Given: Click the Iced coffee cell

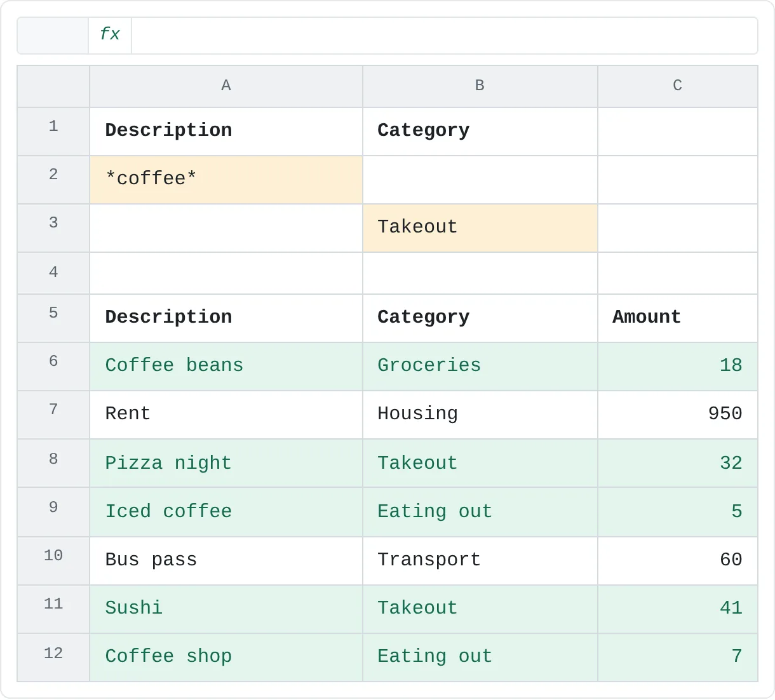Looking at the screenshot, I should [x=226, y=512].
